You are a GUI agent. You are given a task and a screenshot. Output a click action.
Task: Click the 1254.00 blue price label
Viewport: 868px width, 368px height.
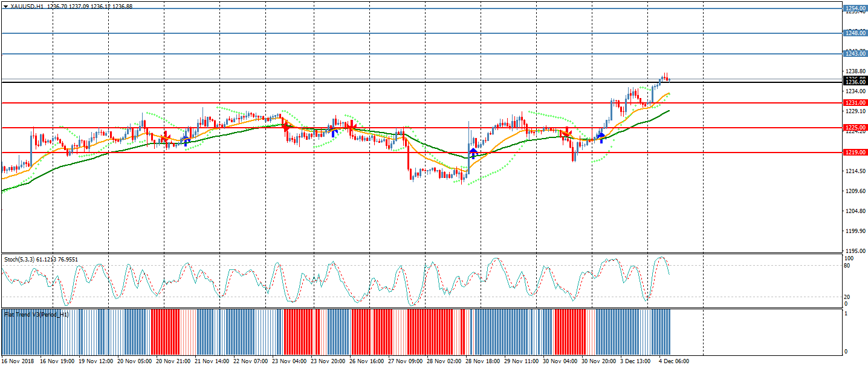click(855, 8)
